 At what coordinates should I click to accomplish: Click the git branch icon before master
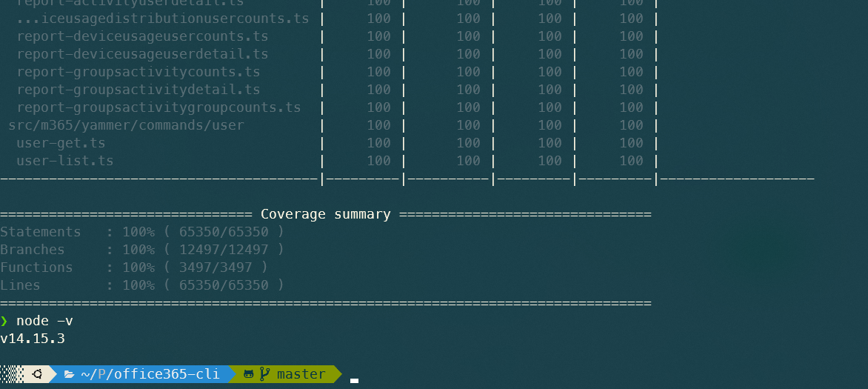tap(264, 374)
